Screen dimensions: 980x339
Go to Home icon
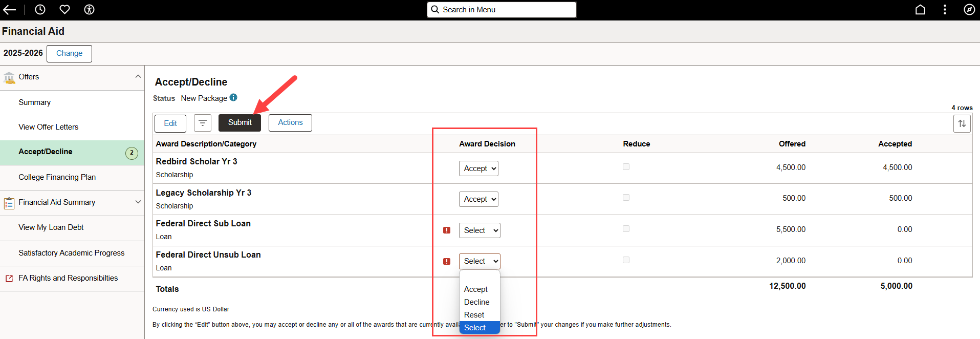(x=920, y=10)
